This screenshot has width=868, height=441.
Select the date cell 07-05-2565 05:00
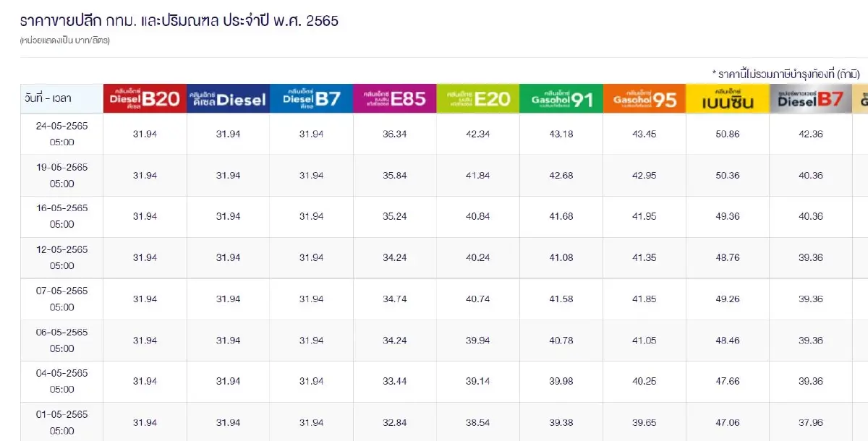pos(62,299)
